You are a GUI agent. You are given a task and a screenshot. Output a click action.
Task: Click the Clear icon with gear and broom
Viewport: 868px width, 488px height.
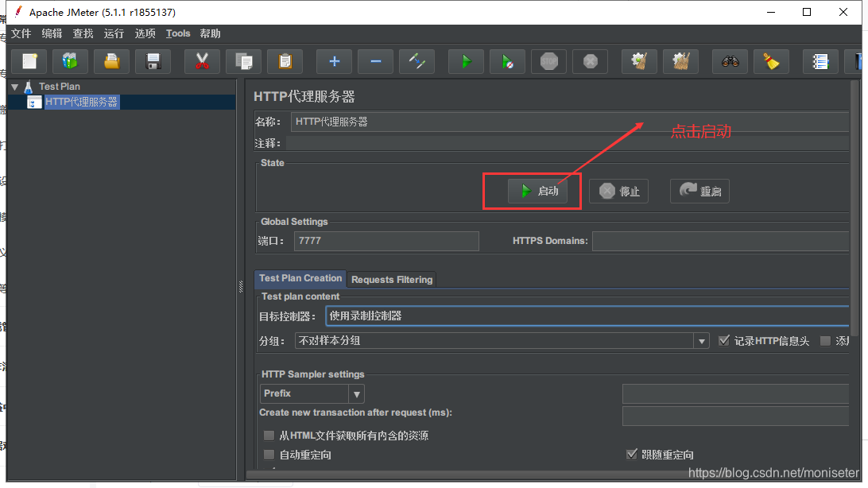click(x=639, y=61)
